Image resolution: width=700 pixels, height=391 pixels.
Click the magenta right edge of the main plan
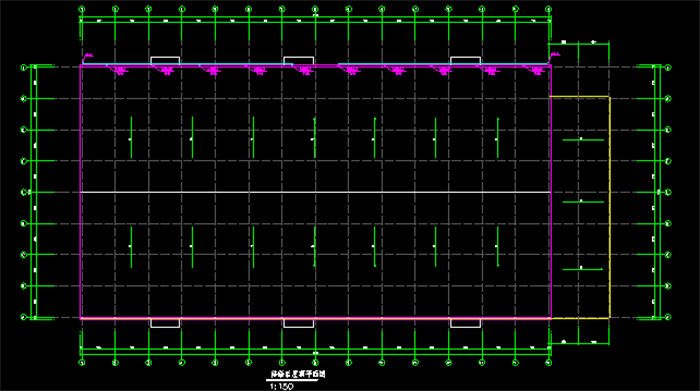click(x=551, y=192)
